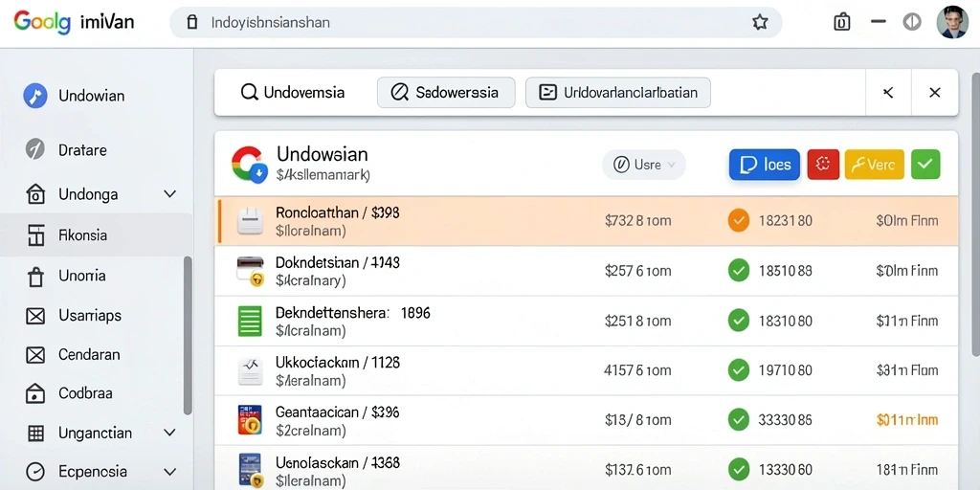The height and width of the screenshot is (490, 980).
Task: Expand the Undonga sidebar section
Action: pos(169,193)
